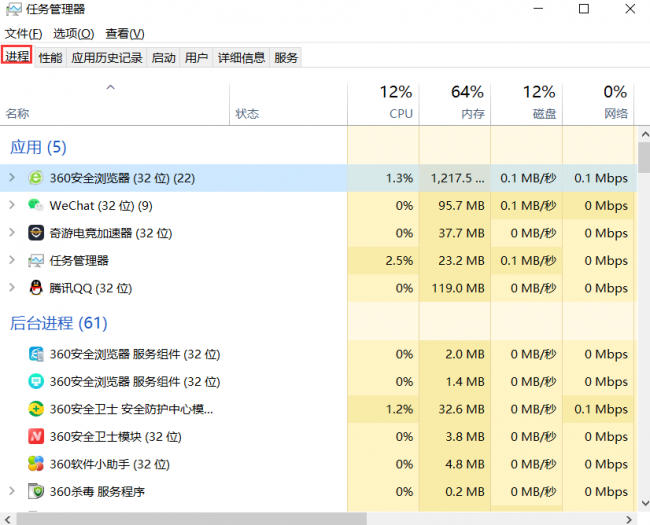Switch to the 性能 tab
The image size is (650, 525).
[50, 58]
